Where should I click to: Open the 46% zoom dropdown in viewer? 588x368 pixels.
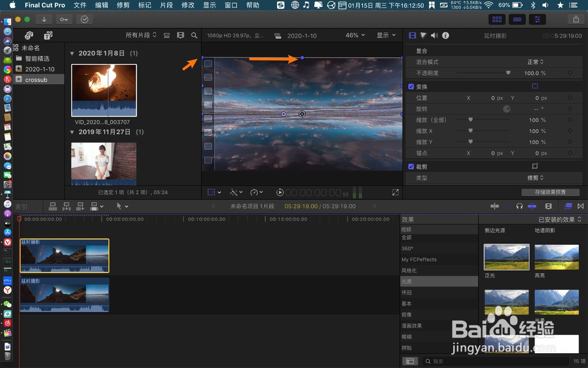click(353, 35)
